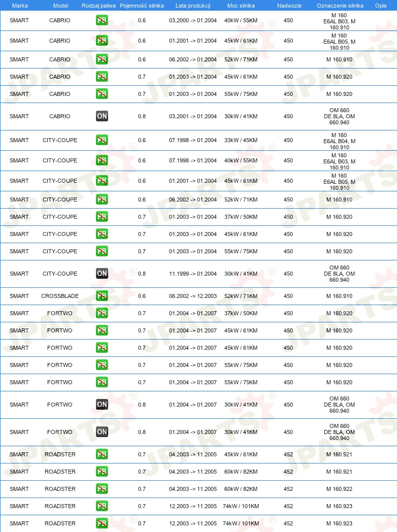Click petrol icon in CITY-COUPE 55kW / 75KM row

coord(102,251)
